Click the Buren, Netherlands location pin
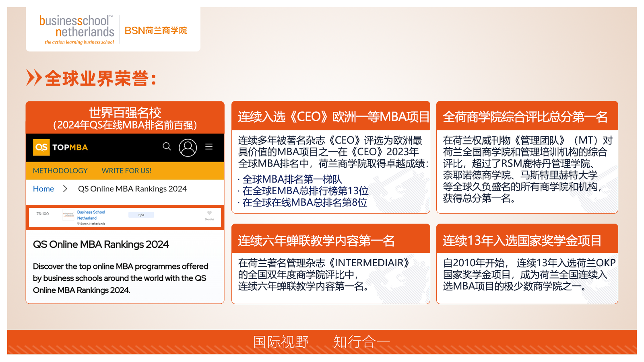This screenshot has height=362, width=644. 78,224
